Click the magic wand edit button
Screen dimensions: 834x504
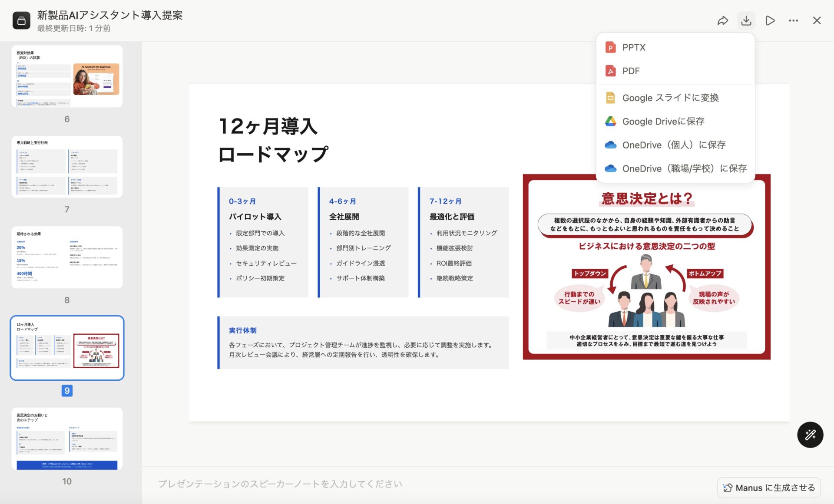[810, 435]
